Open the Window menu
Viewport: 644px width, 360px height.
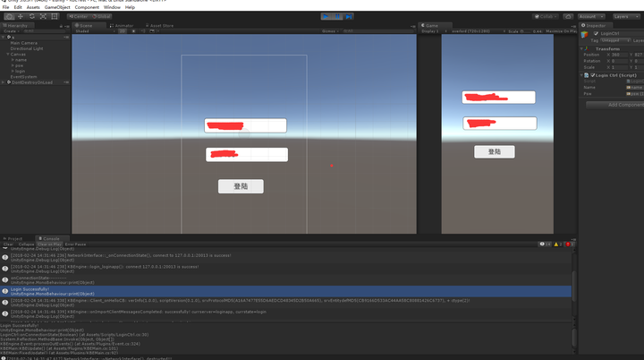(x=112, y=7)
